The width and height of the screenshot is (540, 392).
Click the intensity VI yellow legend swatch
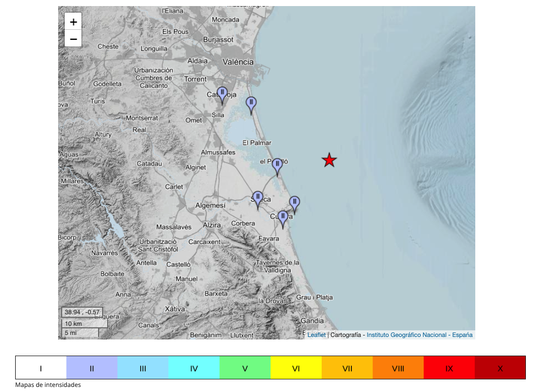296,368
